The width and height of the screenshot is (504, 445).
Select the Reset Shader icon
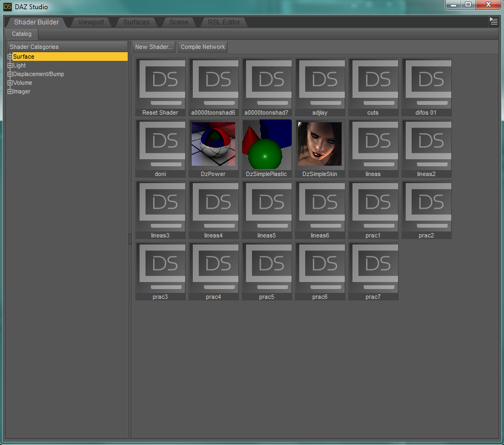click(x=160, y=87)
